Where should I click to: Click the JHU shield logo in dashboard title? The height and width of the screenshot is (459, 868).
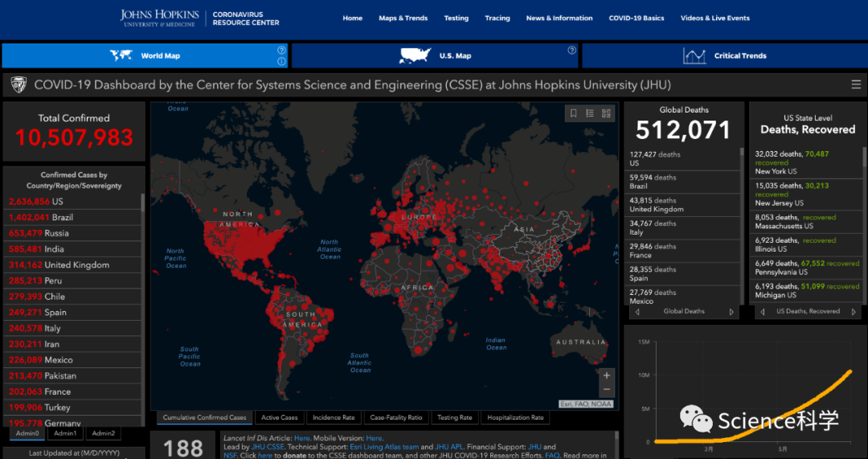click(x=18, y=84)
